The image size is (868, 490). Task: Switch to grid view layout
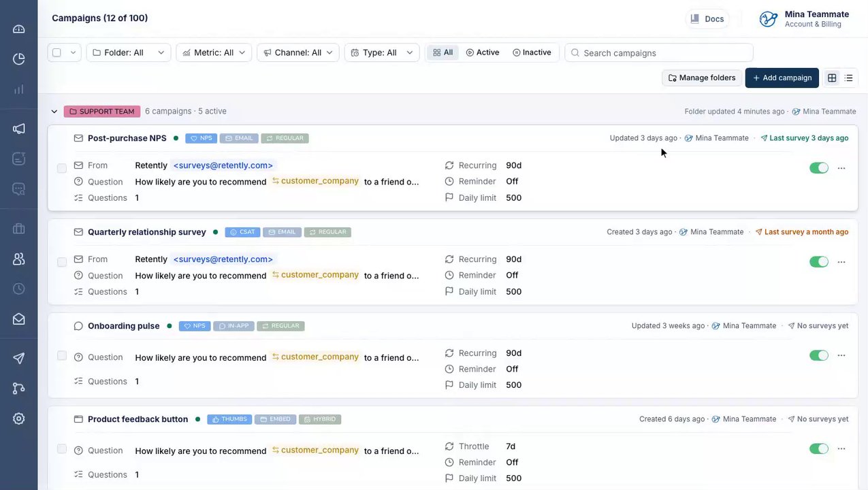pyautogui.click(x=832, y=78)
